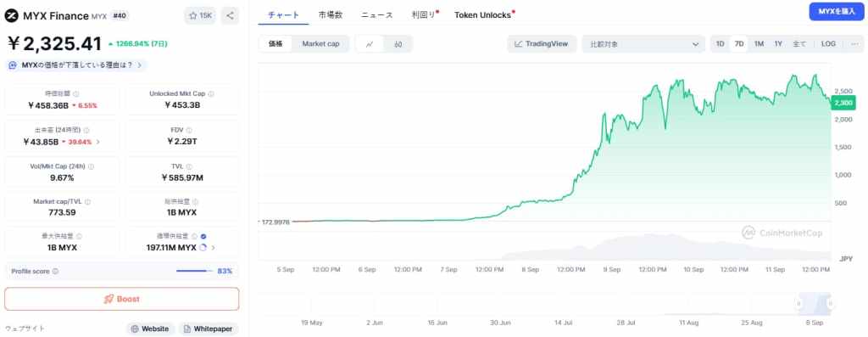The width and height of the screenshot is (868, 337).
Task: Add MYX to watchlist via star icon
Action: tap(193, 16)
